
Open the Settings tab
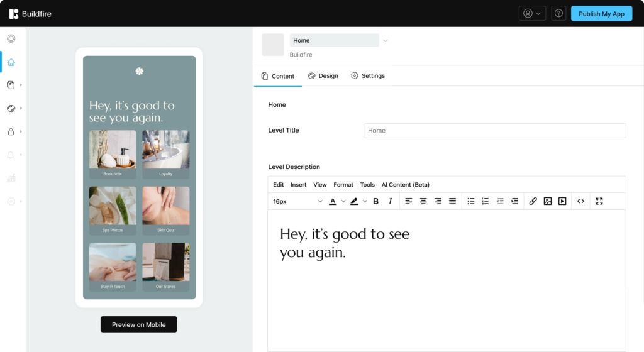(x=367, y=76)
